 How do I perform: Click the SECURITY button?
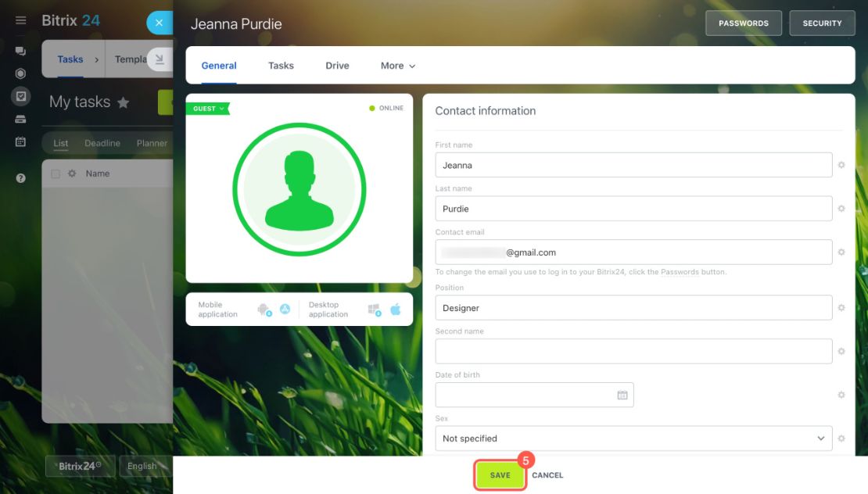point(822,23)
